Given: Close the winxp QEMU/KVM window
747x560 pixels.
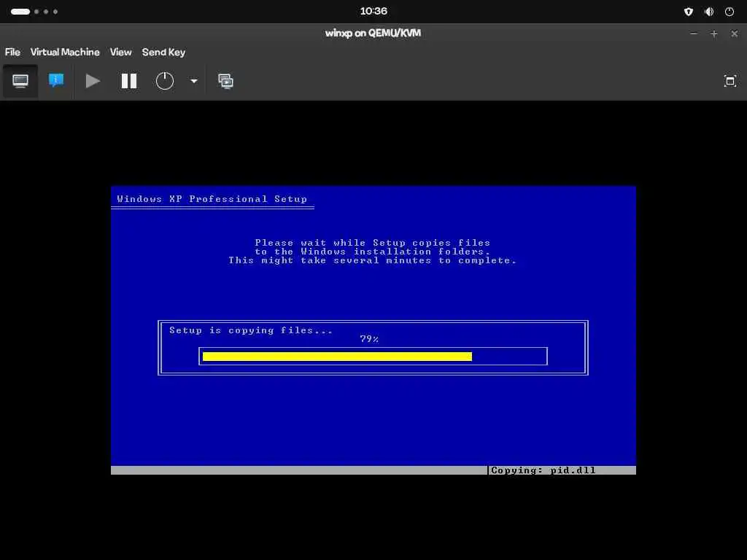Looking at the screenshot, I should coord(734,34).
